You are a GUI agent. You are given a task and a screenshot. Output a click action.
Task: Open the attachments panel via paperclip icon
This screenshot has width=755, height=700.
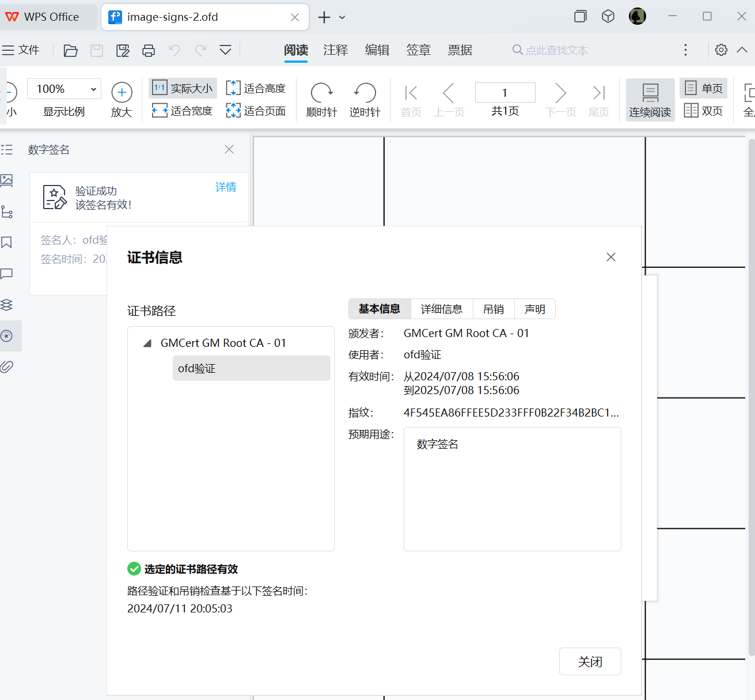click(7, 366)
